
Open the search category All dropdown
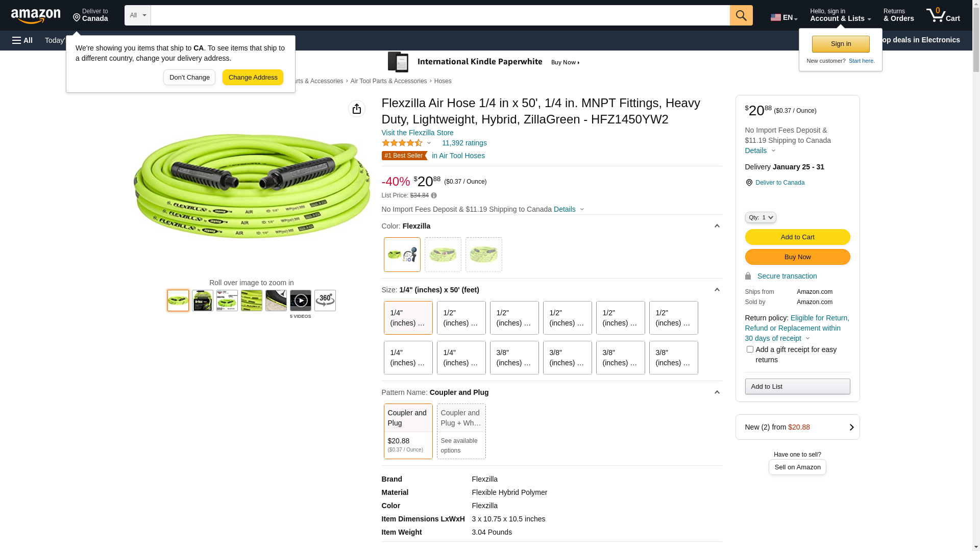click(x=138, y=15)
